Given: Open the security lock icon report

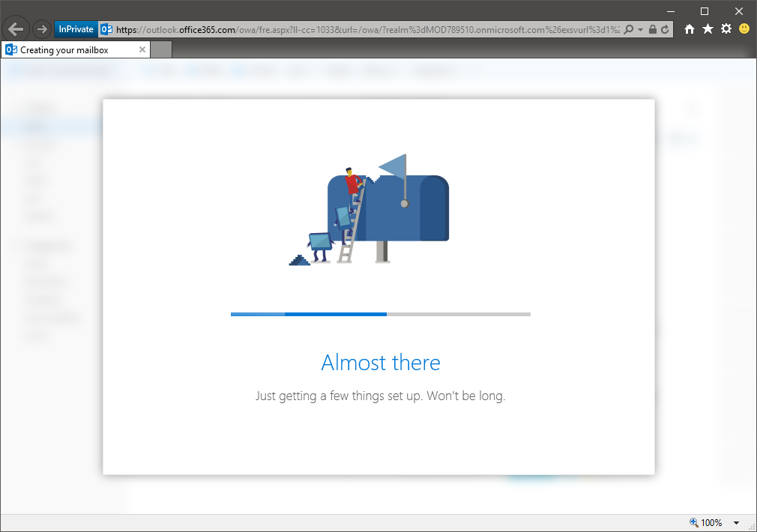Looking at the screenshot, I should pos(652,29).
